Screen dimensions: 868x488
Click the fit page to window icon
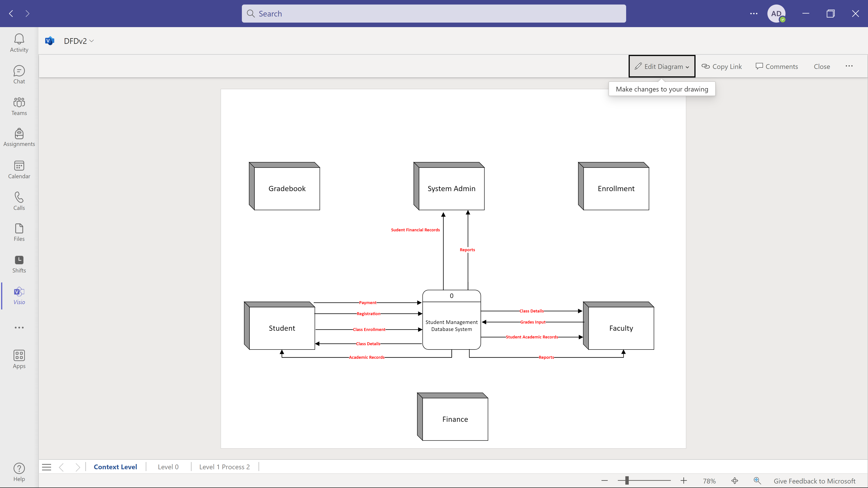(735, 481)
